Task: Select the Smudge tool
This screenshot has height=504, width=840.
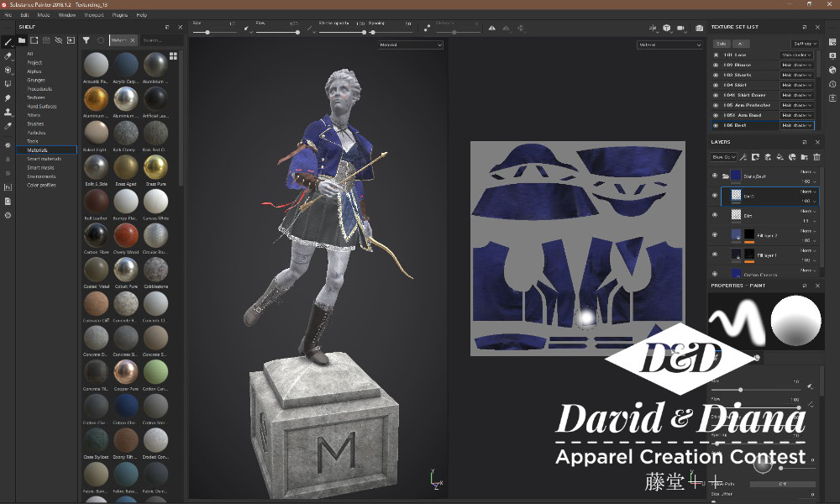Action: 8,98
